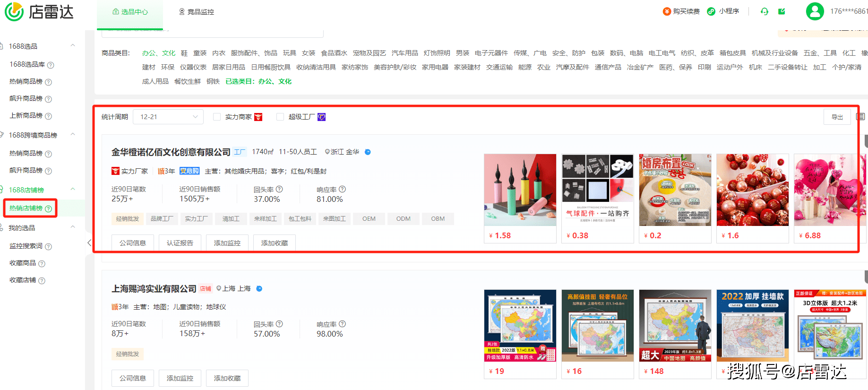This screenshot has height=390, width=868.
Task: Click help icon beside 收藏店铺
Action: pyautogui.click(x=42, y=280)
